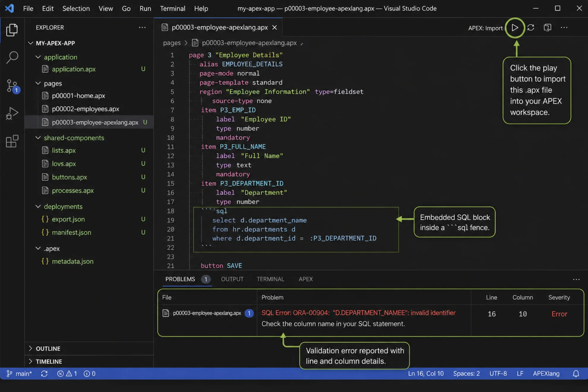The height and width of the screenshot is (392, 588).
Task: Open panel ellipsis menu beside APEX tab
Action: coord(576,279)
